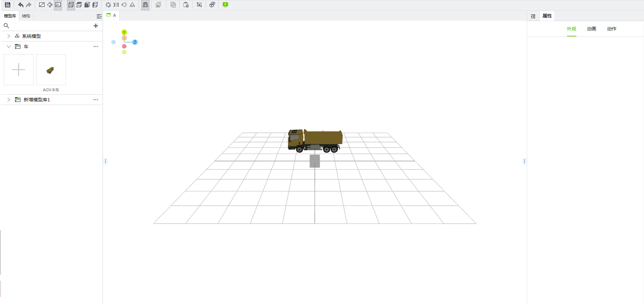
Task: Collapse the 车 model folder
Action: [x=9, y=46]
